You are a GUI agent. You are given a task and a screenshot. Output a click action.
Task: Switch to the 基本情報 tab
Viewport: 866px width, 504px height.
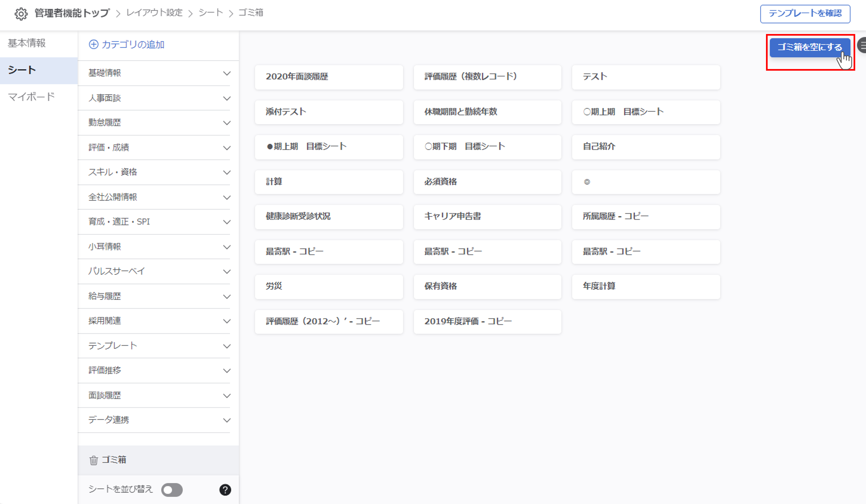point(27,43)
